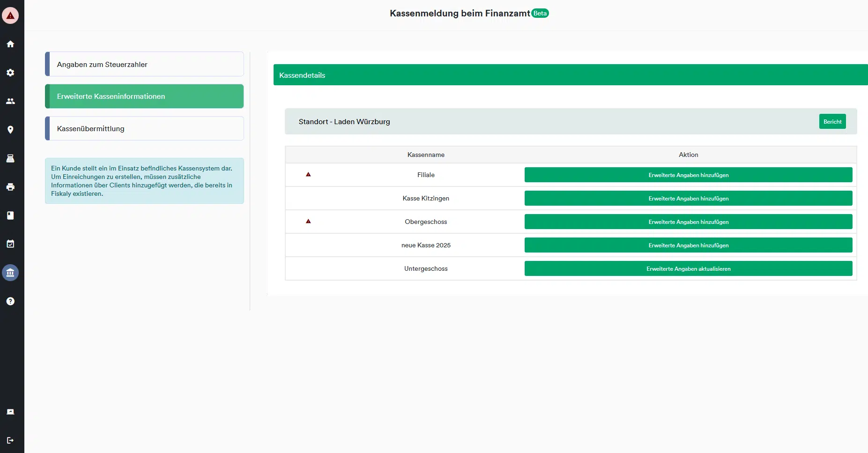Click the Beta badge in the title
868x453 pixels.
click(540, 13)
